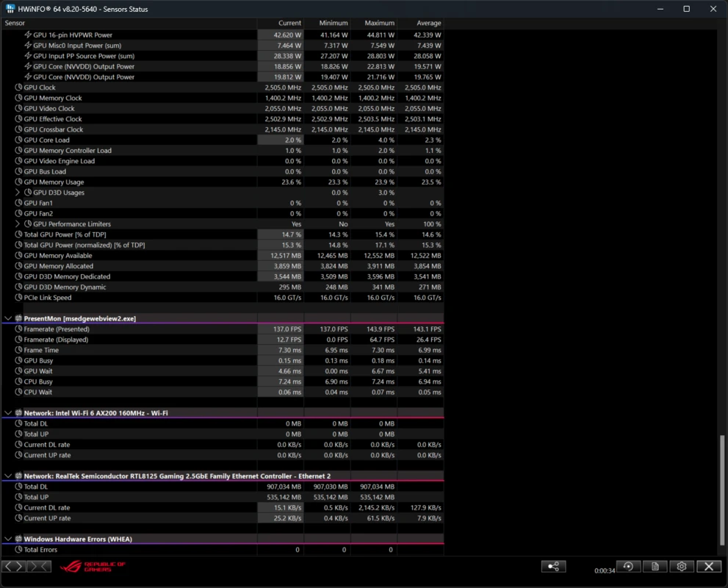Click the 0:00:34 elapsed timer
Image resolution: width=728 pixels, height=588 pixels.
coord(604,570)
